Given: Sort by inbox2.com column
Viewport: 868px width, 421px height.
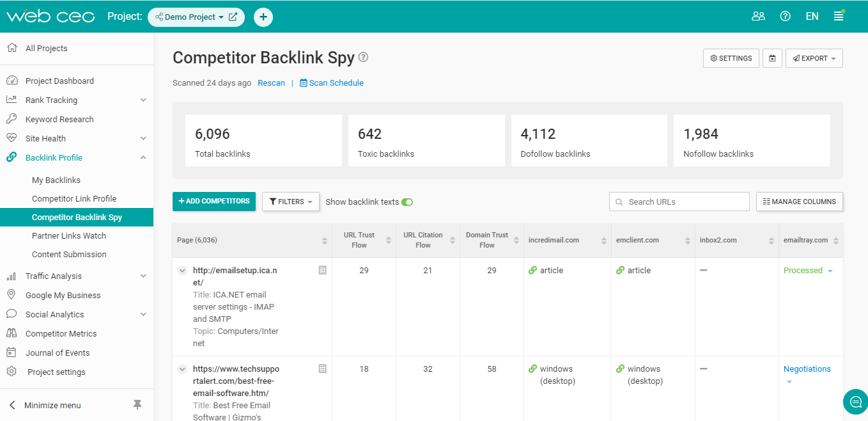Looking at the screenshot, I should (771, 241).
